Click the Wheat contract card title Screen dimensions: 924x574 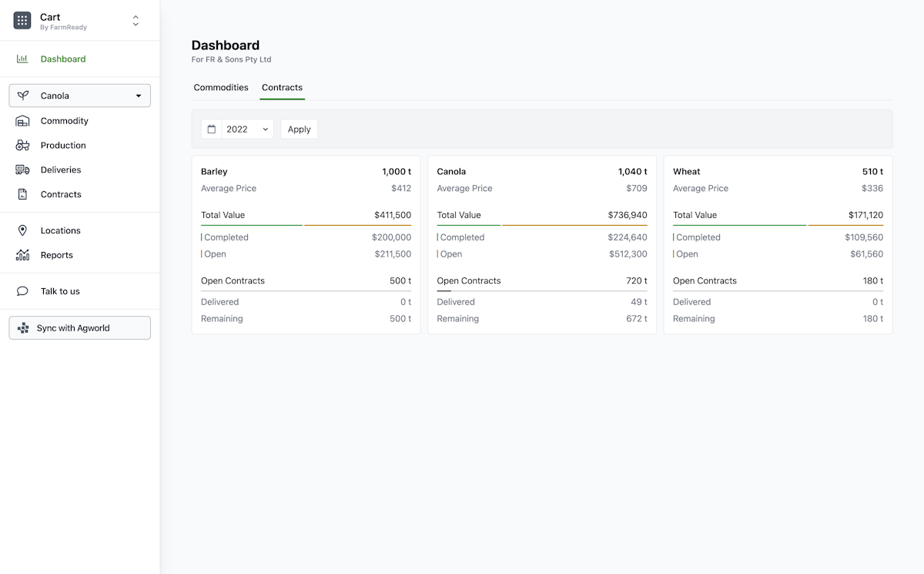686,172
